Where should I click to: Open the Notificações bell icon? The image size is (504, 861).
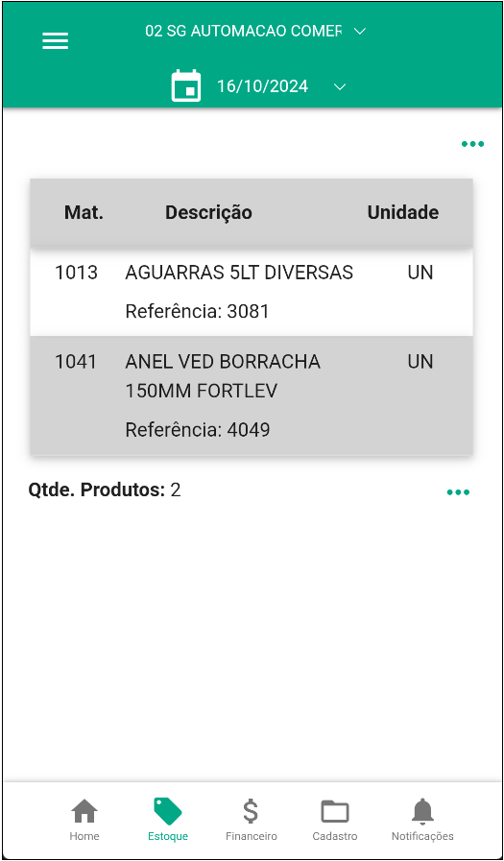[x=422, y=811]
